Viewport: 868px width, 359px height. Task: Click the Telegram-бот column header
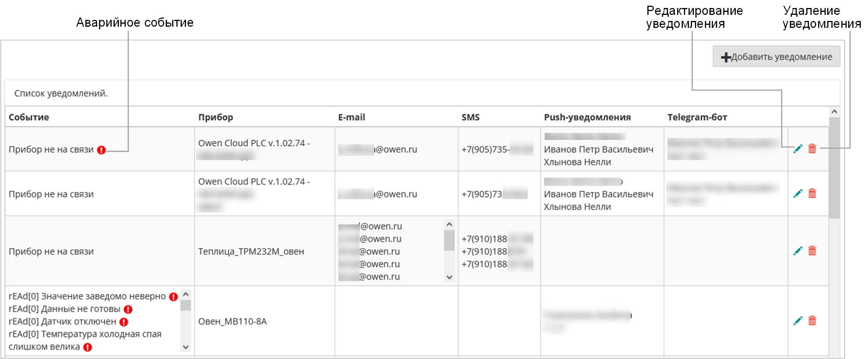697,117
